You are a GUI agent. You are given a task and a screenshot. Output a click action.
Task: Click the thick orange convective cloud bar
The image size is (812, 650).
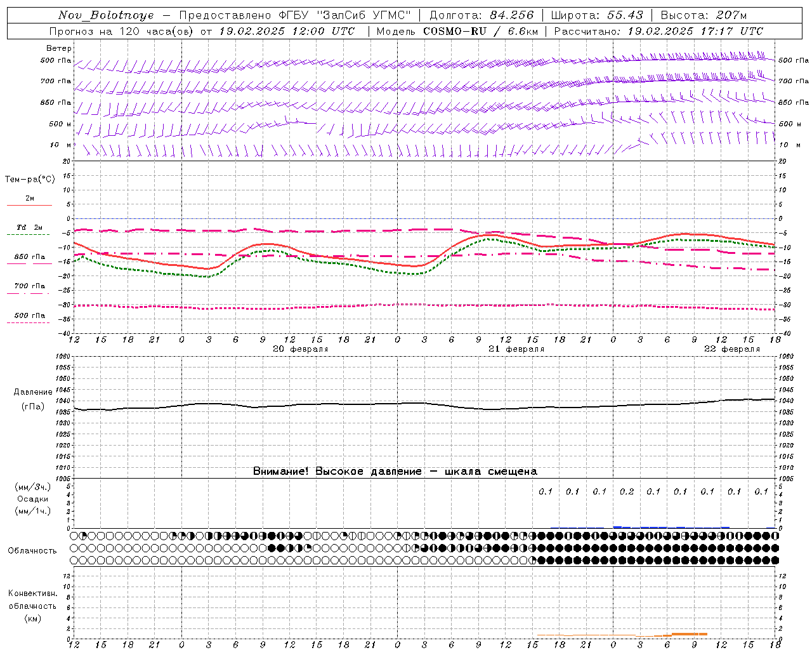pos(690,633)
